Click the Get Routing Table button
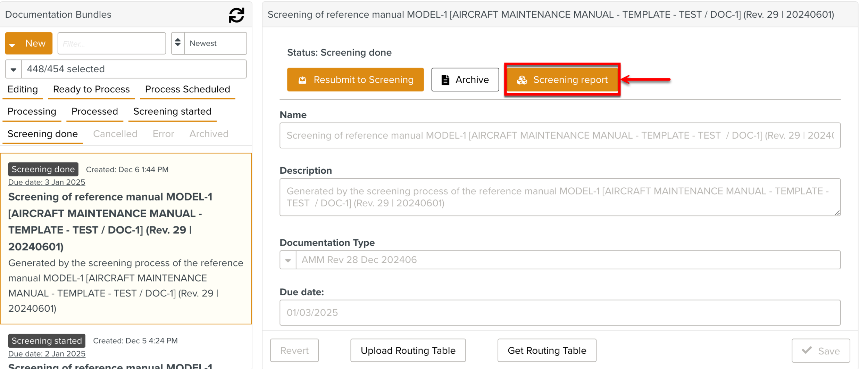The image size is (868, 369). (546, 350)
